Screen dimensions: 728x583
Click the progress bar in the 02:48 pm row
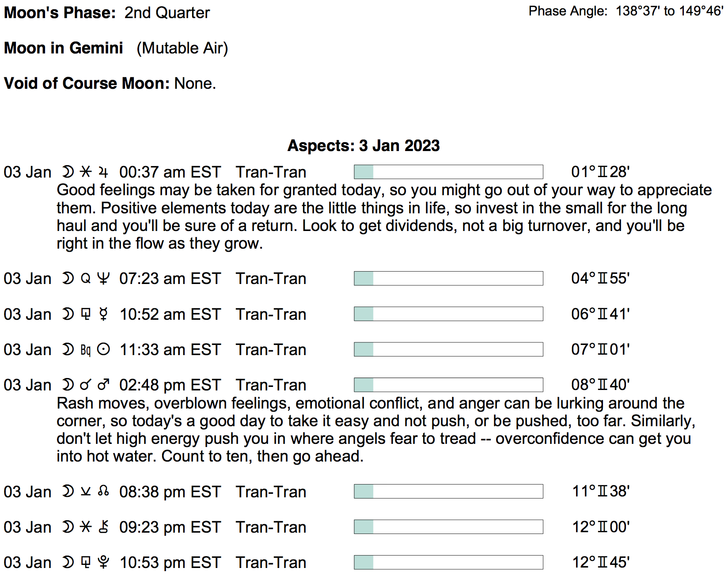tap(448, 385)
